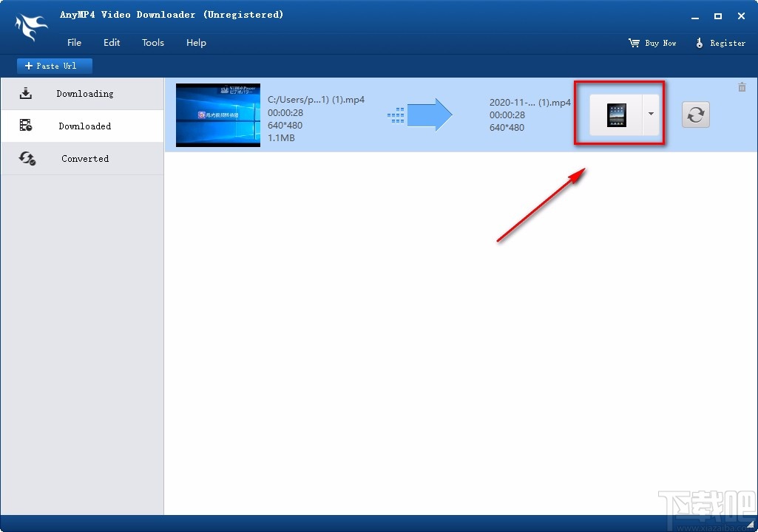Click the video preview thumbnail
758x532 pixels.
coord(217,115)
